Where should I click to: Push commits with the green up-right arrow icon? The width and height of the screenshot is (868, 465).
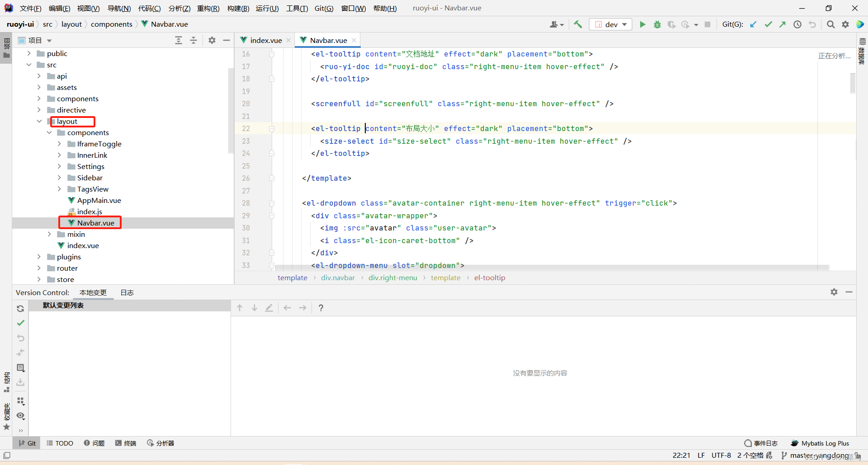(x=783, y=24)
